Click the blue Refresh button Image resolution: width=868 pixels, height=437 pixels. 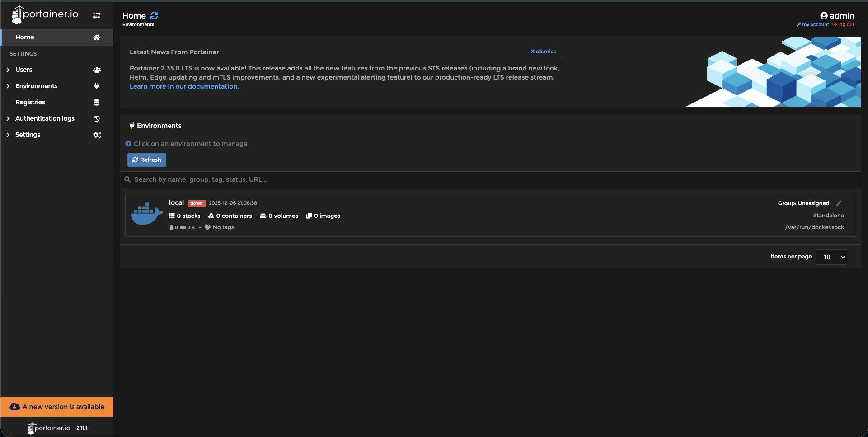(147, 160)
